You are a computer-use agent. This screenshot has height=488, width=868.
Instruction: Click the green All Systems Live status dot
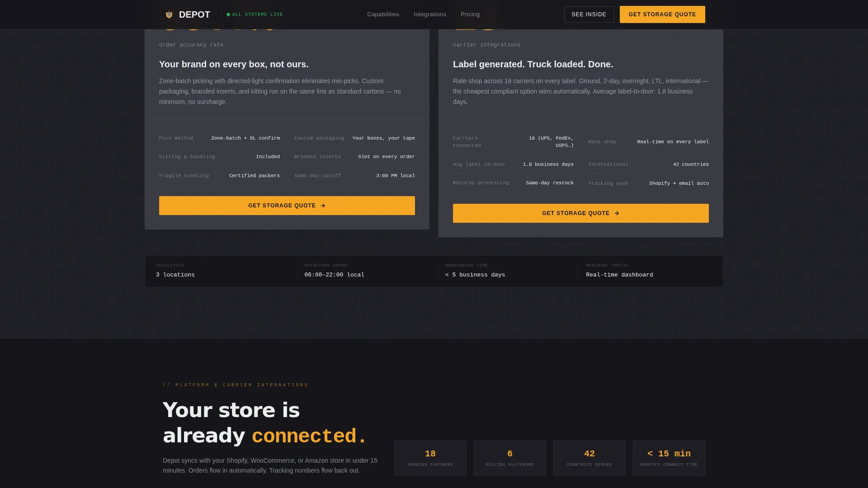click(228, 14)
